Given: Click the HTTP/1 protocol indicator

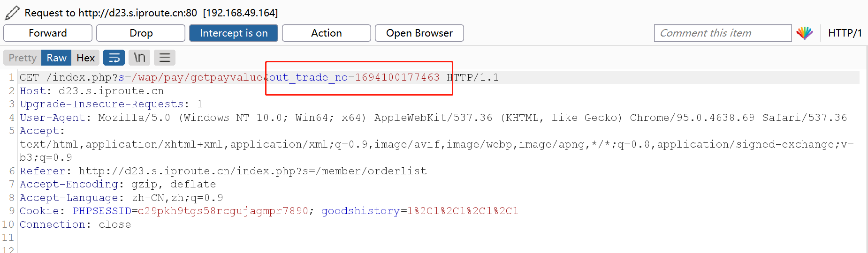Looking at the screenshot, I should pos(845,33).
